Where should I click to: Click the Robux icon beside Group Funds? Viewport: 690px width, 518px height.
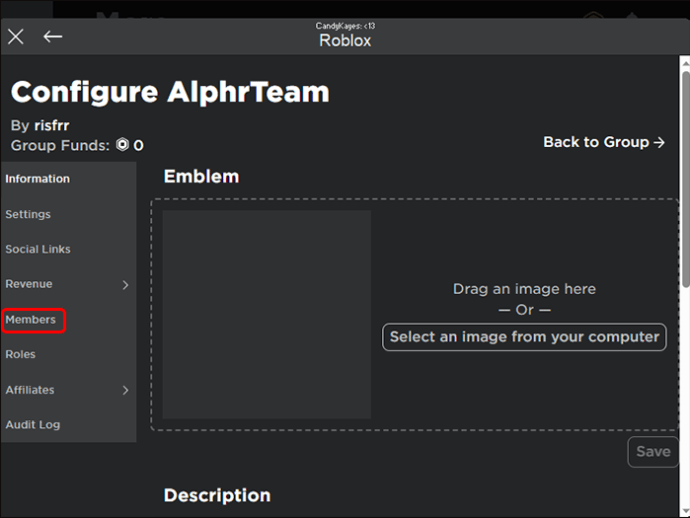point(122,144)
